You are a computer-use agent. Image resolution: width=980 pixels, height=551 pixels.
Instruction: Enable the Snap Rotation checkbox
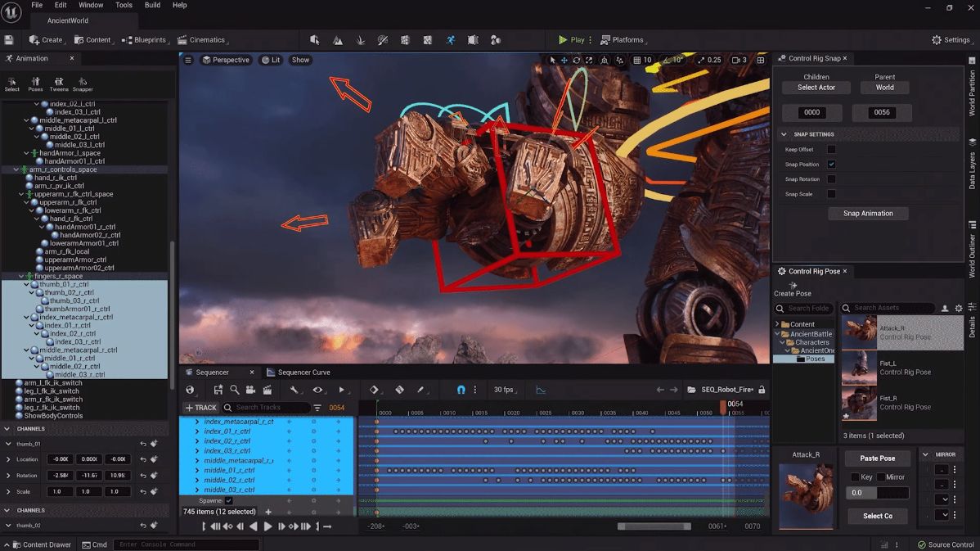coord(831,179)
